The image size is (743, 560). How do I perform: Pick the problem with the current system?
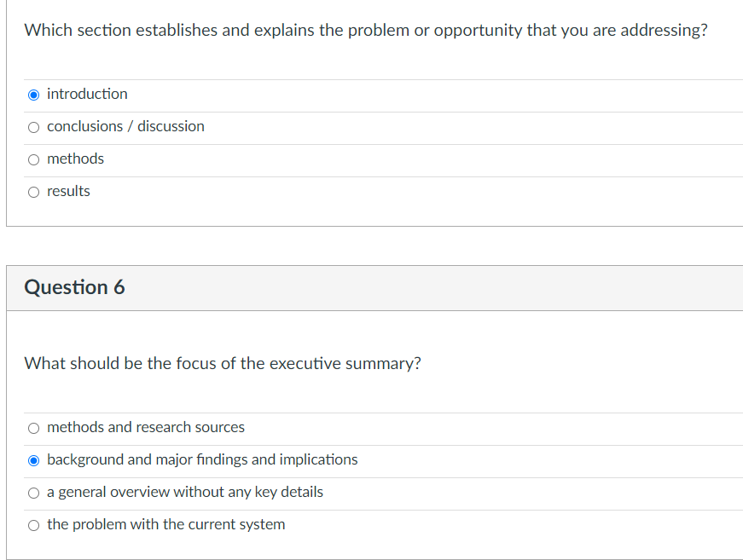point(33,524)
